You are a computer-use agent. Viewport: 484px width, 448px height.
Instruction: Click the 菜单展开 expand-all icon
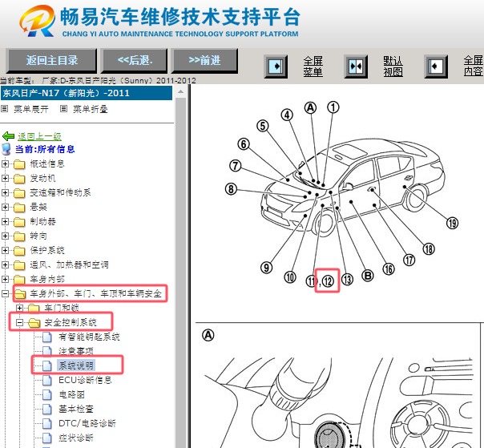pos(5,109)
